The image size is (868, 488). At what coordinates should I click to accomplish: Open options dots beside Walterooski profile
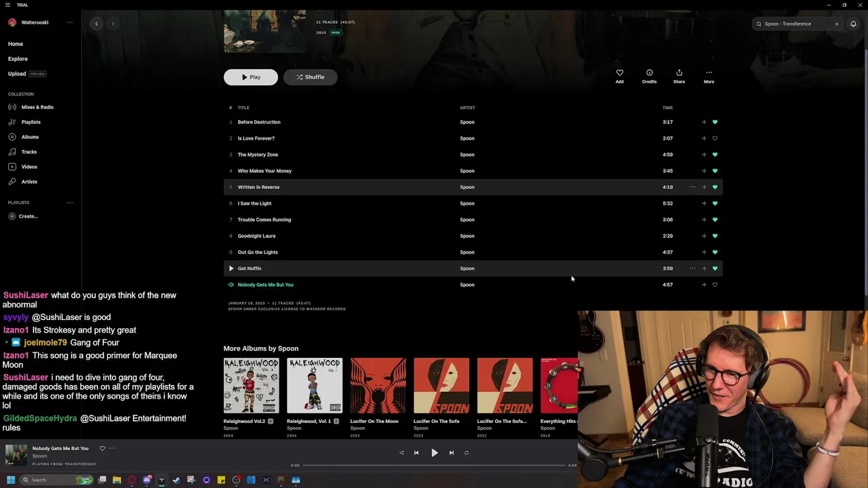[x=69, y=22]
